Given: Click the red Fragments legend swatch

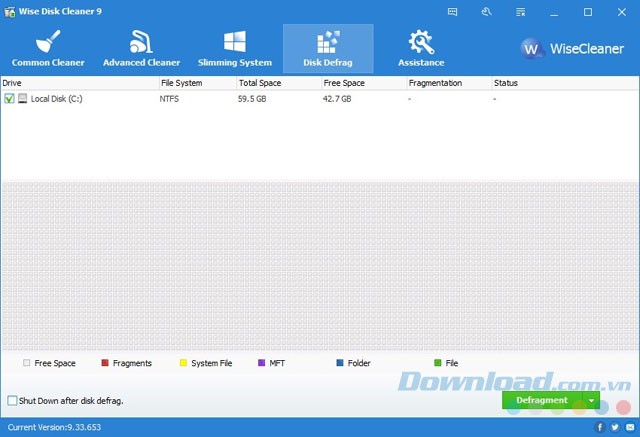Looking at the screenshot, I should (104, 363).
